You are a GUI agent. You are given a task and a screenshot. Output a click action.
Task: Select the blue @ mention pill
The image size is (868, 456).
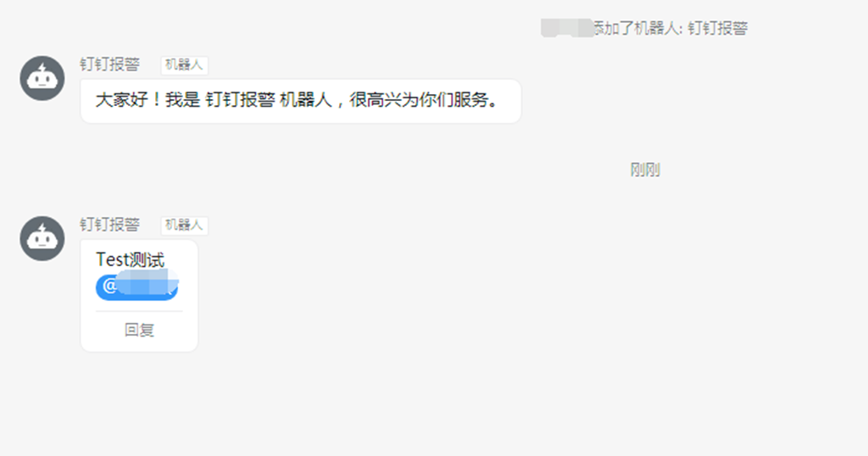pyautogui.click(x=136, y=286)
